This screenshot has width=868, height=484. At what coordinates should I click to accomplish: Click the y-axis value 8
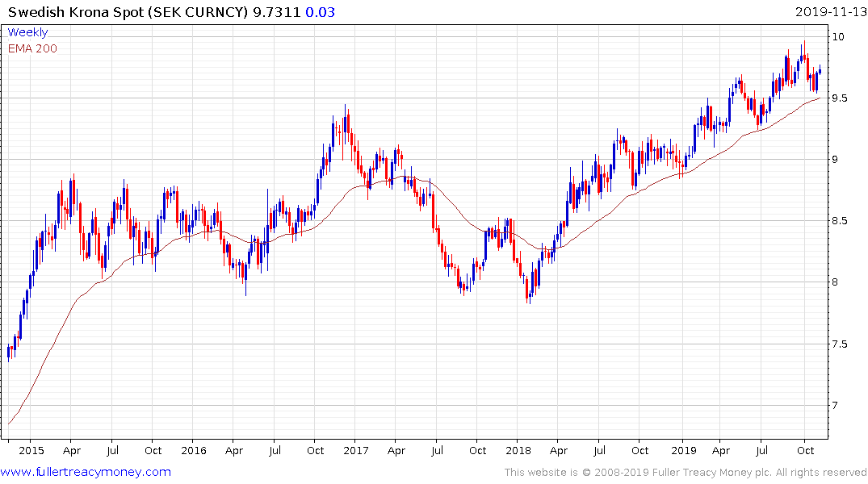[x=835, y=282]
